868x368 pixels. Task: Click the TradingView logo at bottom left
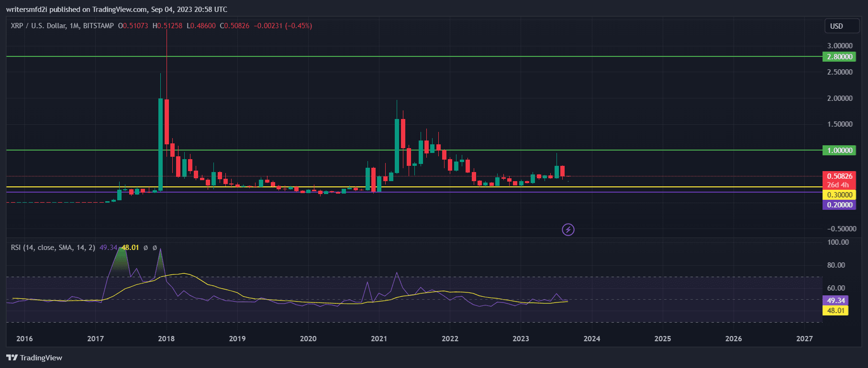[x=34, y=357]
